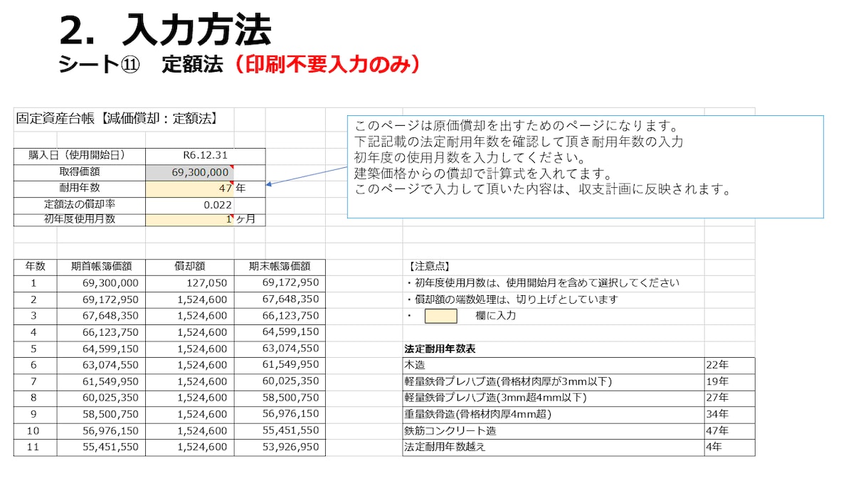Click the 定額法の償却率 label cell
The image size is (868, 483).
coord(80,205)
